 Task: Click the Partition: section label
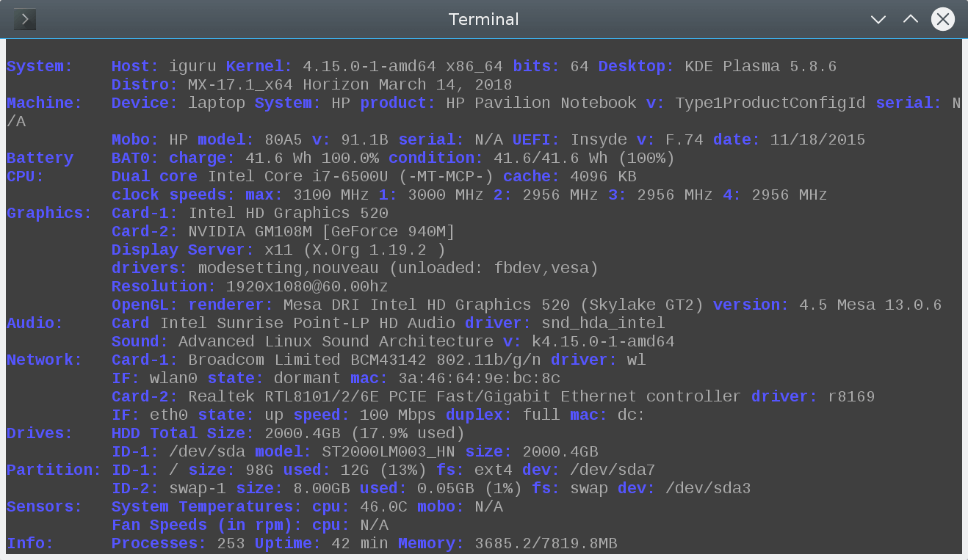(x=54, y=470)
